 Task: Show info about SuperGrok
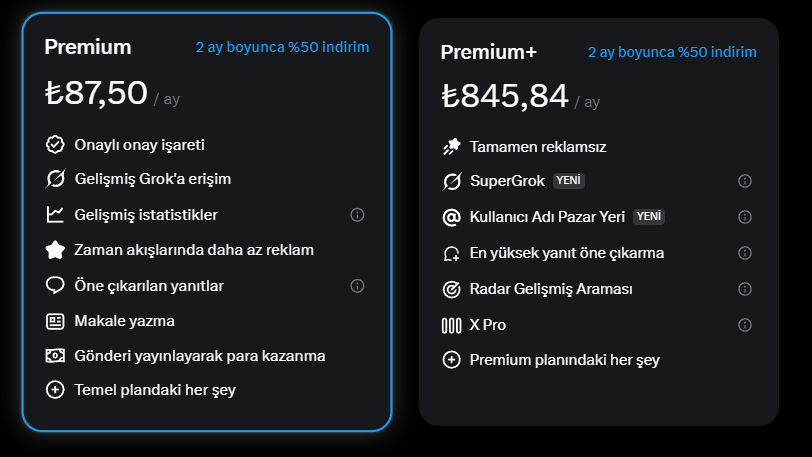pos(745,181)
